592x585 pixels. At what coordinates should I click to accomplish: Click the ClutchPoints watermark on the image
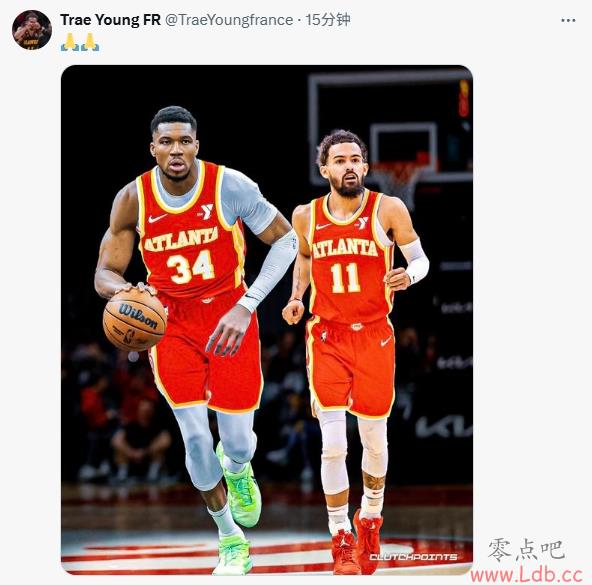coord(413,557)
